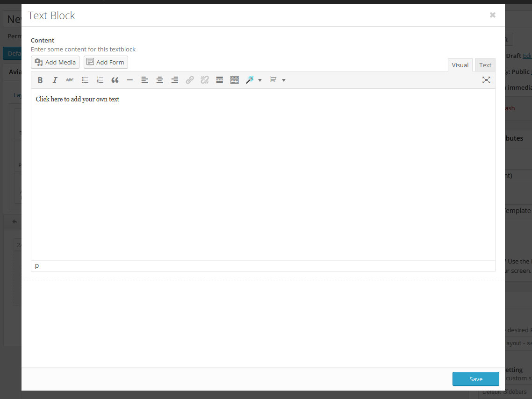Click the 'Enter some content for this textblock' description

pyautogui.click(x=83, y=49)
